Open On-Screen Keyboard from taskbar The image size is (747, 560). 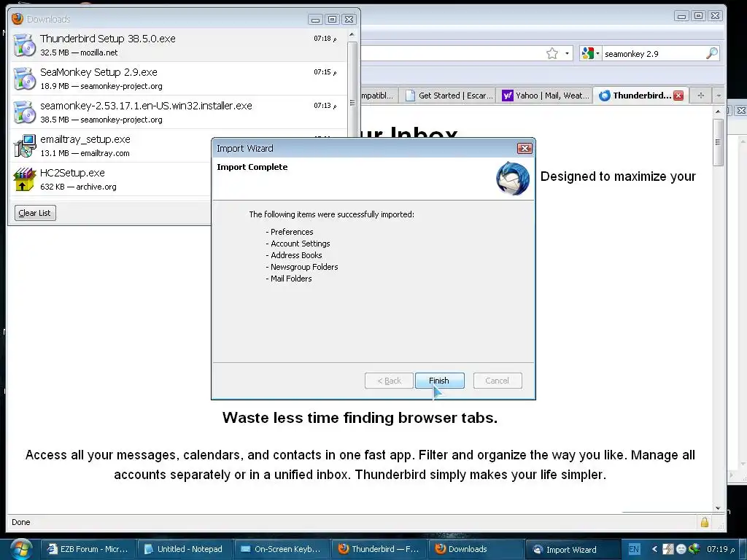pos(282,549)
